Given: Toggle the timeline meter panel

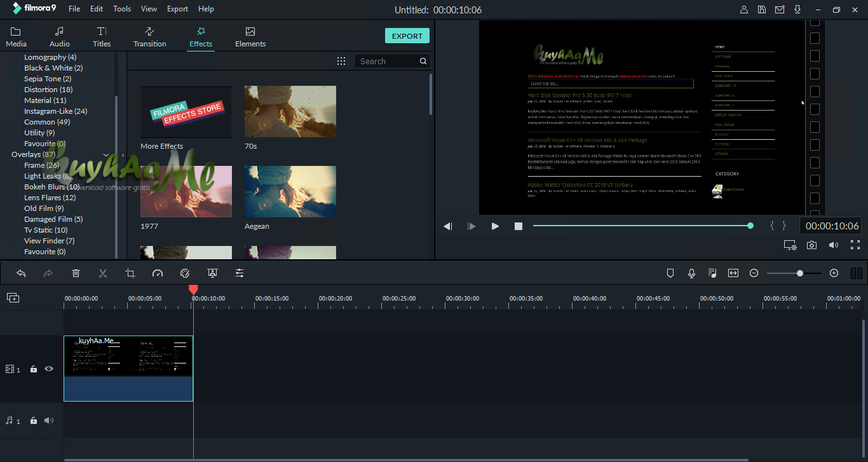Looking at the screenshot, I should coord(857,273).
